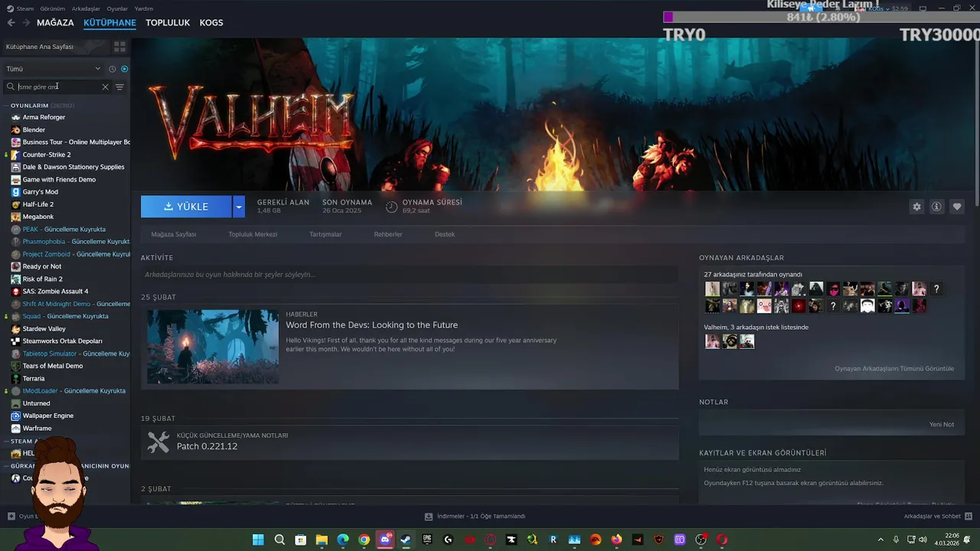This screenshot has width=980, height=551.
Task: Open the KOGS profile tab
Action: [211, 23]
